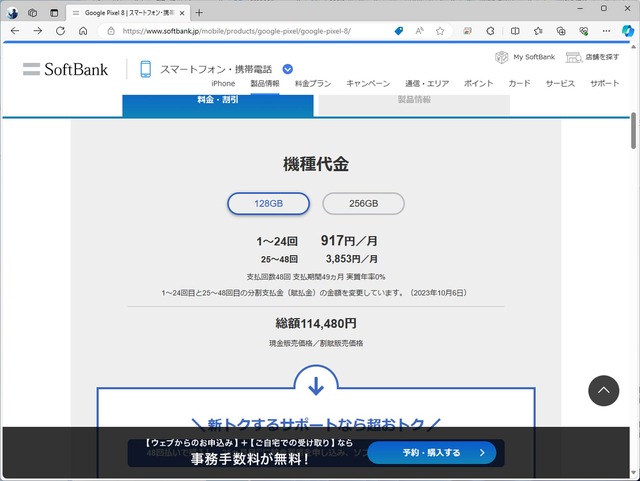Switch to the gray 製品情報 tab

414,105
